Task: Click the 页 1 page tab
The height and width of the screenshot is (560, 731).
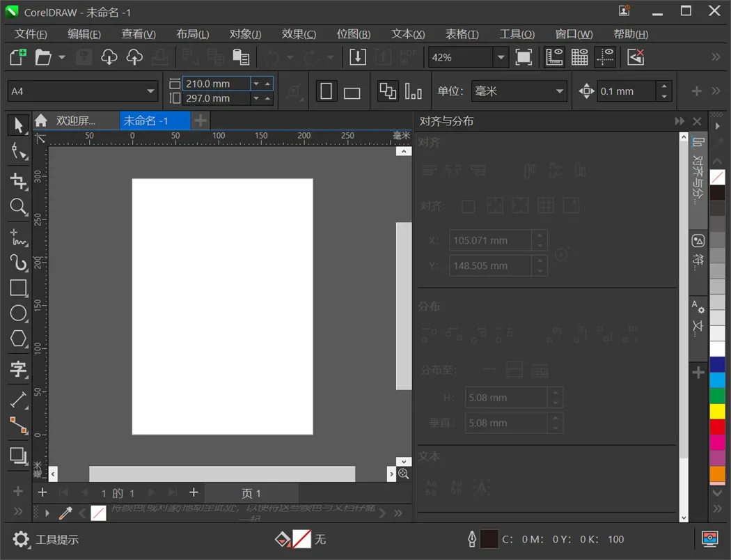Action: pos(251,493)
